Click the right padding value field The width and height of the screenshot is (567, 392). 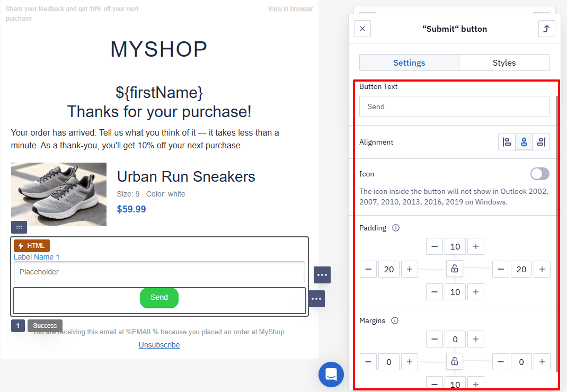(x=521, y=269)
